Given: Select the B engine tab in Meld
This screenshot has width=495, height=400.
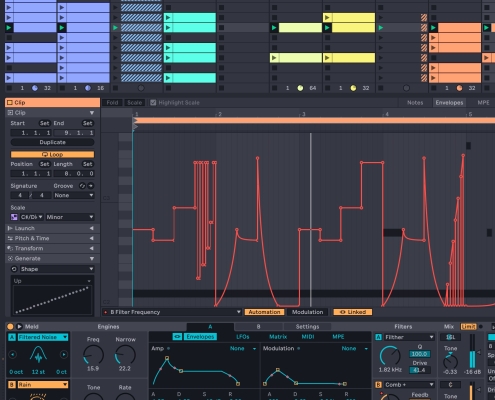Looking at the screenshot, I should coord(258,327).
